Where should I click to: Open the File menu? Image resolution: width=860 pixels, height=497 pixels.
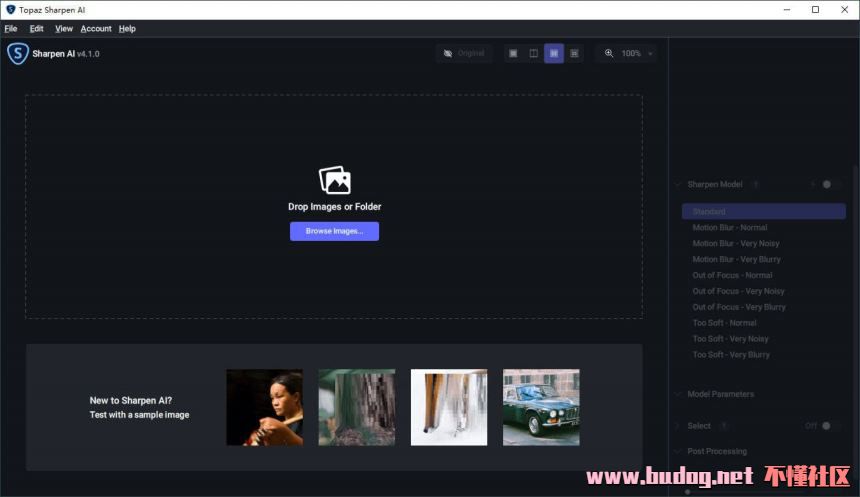(x=11, y=29)
